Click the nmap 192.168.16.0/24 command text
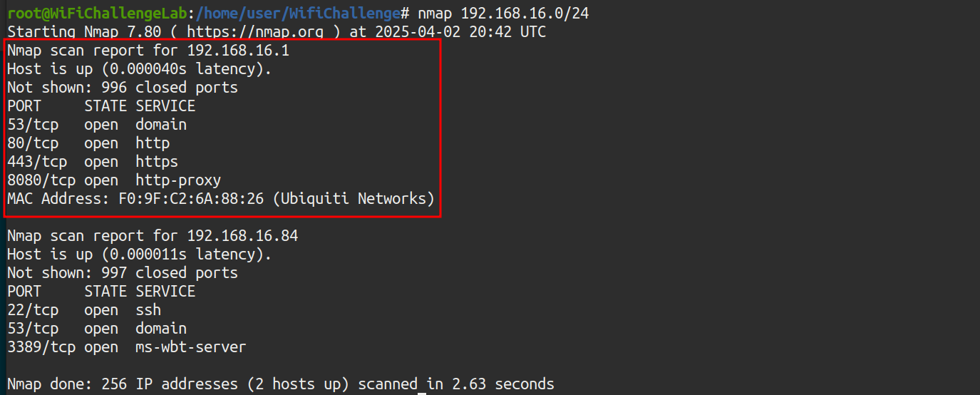Image resolution: width=980 pixels, height=395 pixels. [503, 14]
